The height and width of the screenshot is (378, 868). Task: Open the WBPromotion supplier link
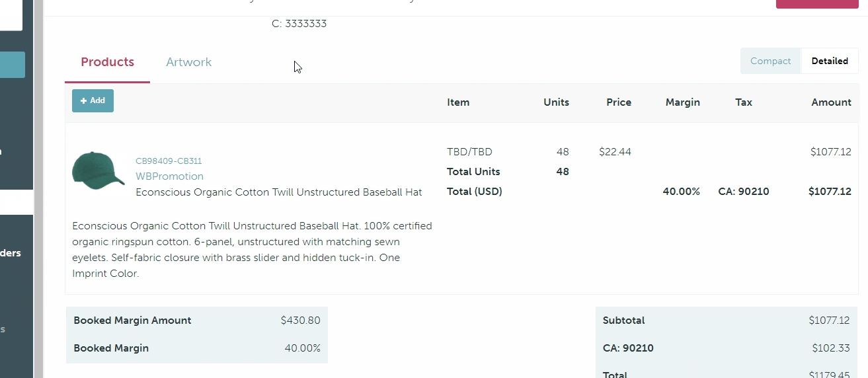(169, 176)
